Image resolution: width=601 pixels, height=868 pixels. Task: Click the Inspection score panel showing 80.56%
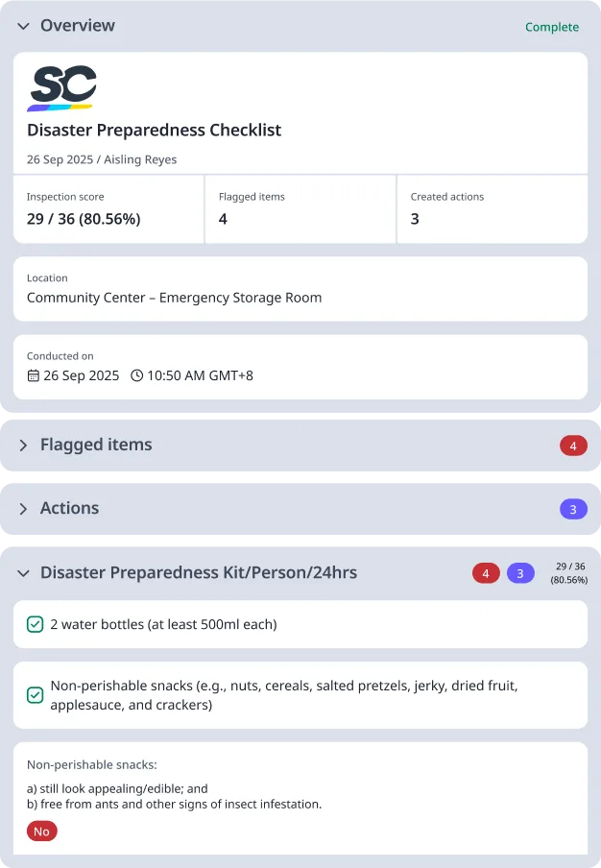[x=108, y=209]
